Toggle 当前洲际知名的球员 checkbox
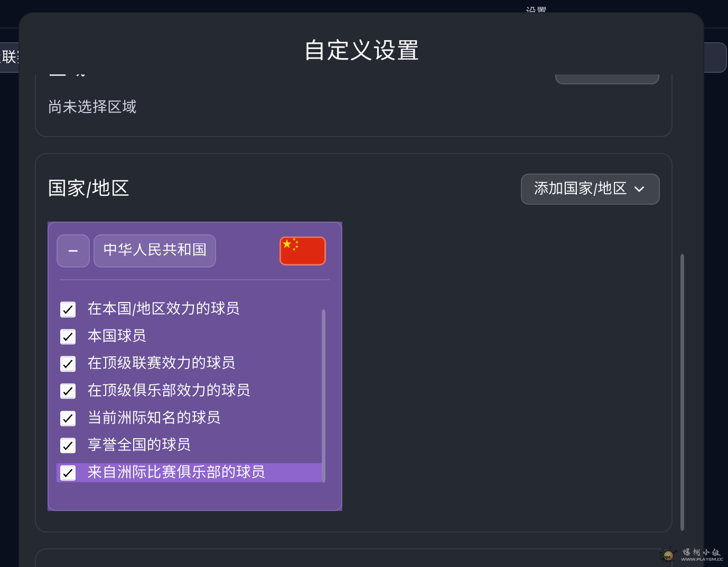Screen dimensions: 728x567 68,419
